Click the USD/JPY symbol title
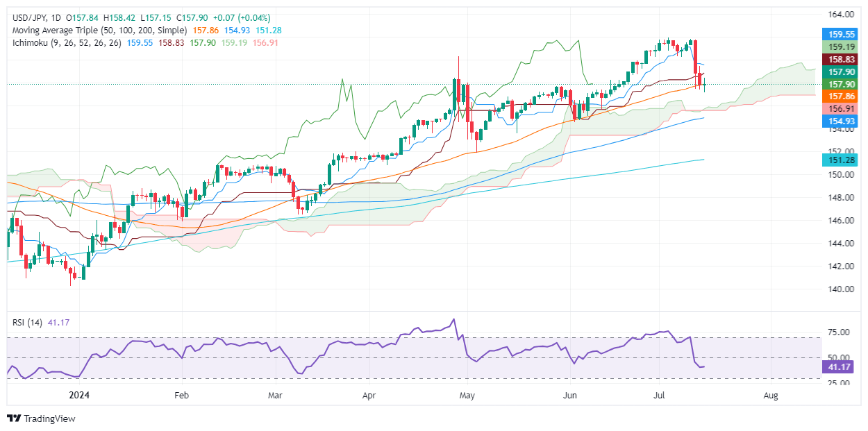Screen dimensions: 868x431 (31, 17)
